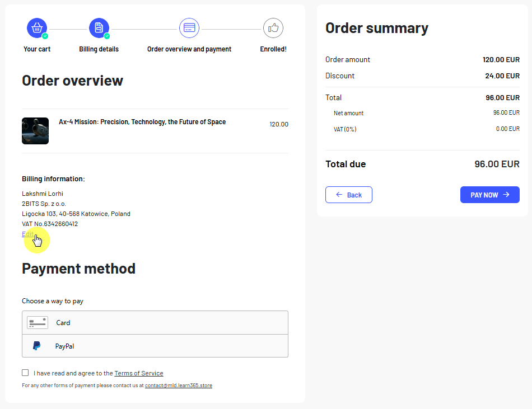Click the Ax-4 Mission course title
532x409 pixels.
142,122
